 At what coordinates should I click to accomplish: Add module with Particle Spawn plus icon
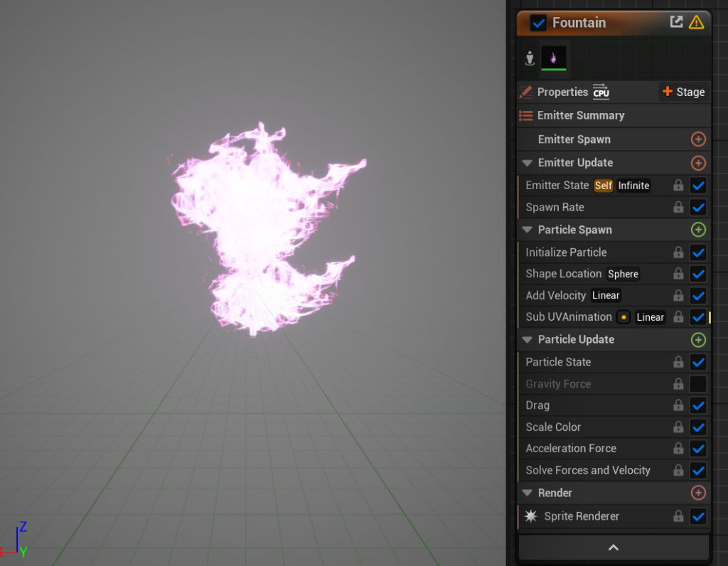[698, 230]
